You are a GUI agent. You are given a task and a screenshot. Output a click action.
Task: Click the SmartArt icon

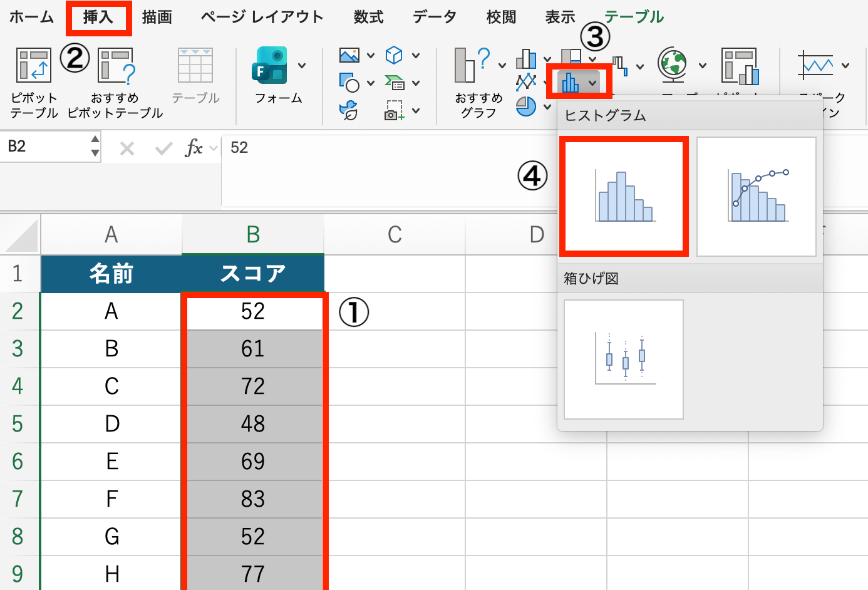click(x=395, y=82)
